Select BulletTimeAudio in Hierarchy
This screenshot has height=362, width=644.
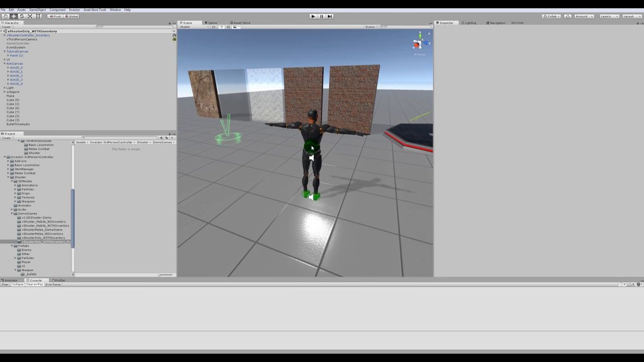pyautogui.click(x=18, y=124)
